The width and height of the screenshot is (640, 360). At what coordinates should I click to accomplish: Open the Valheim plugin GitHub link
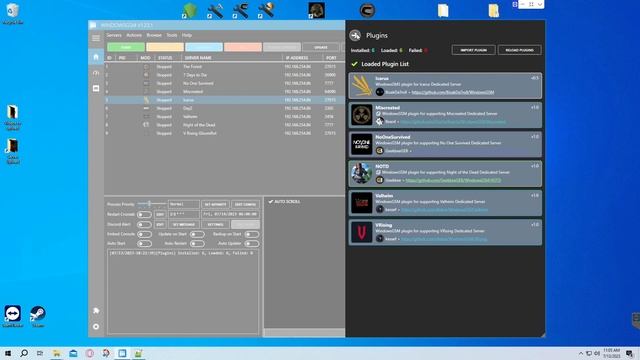[444, 210]
